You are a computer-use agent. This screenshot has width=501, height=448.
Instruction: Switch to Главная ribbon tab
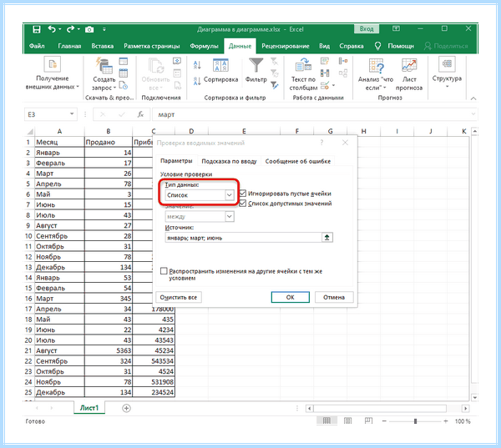click(69, 46)
